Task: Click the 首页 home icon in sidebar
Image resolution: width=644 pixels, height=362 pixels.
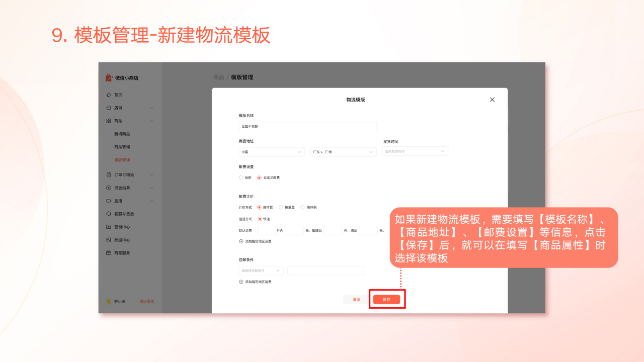Action: coord(109,95)
